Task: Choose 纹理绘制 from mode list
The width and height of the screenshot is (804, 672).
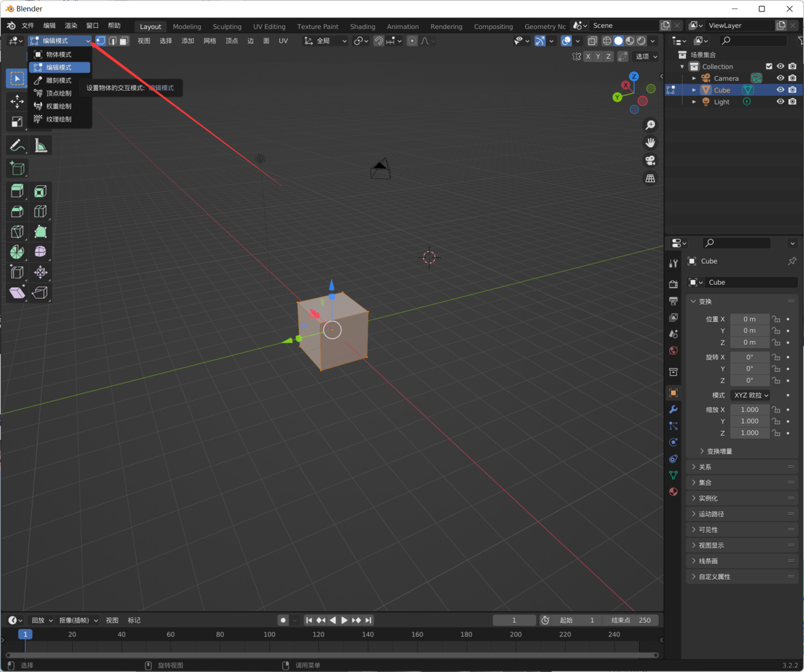Action: (60, 119)
